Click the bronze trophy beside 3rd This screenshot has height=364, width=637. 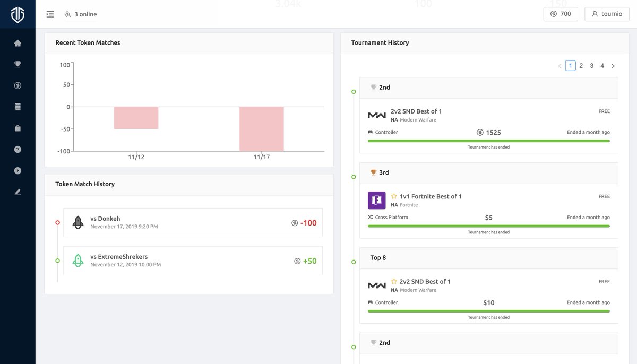tap(373, 172)
